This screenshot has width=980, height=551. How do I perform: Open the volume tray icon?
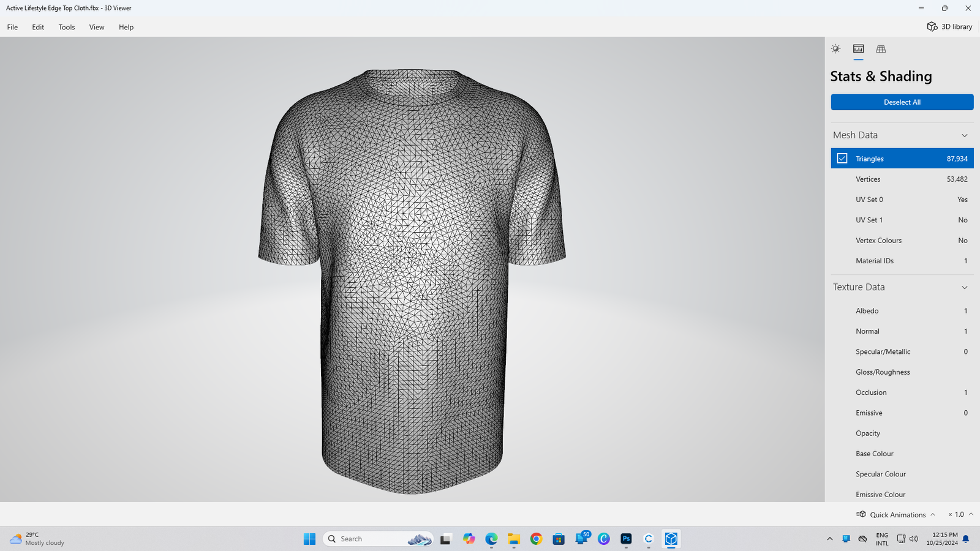coord(914,539)
